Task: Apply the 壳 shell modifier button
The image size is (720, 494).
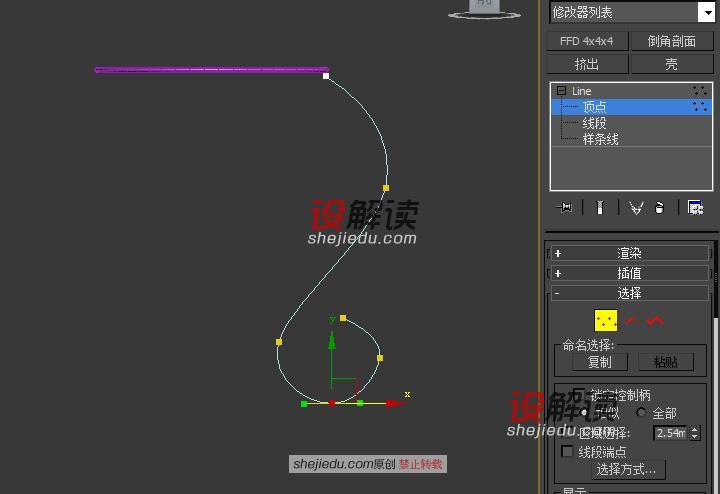Action: pos(672,64)
